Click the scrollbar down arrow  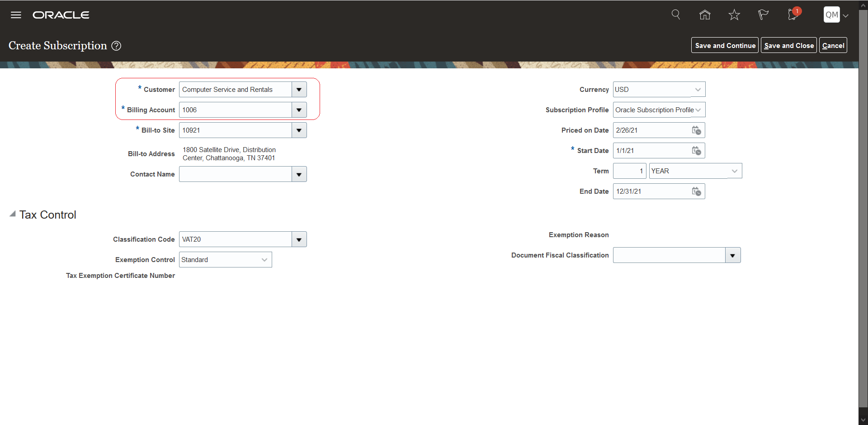click(863, 420)
